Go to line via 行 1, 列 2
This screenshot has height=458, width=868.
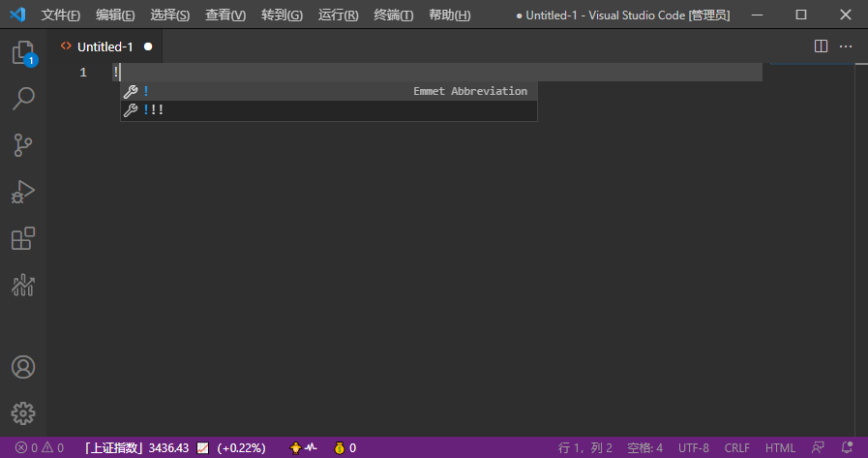585,447
